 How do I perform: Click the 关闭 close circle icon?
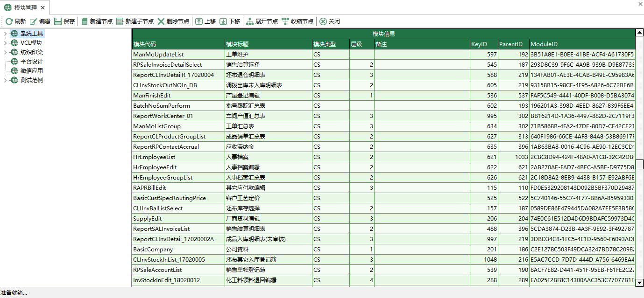click(323, 21)
